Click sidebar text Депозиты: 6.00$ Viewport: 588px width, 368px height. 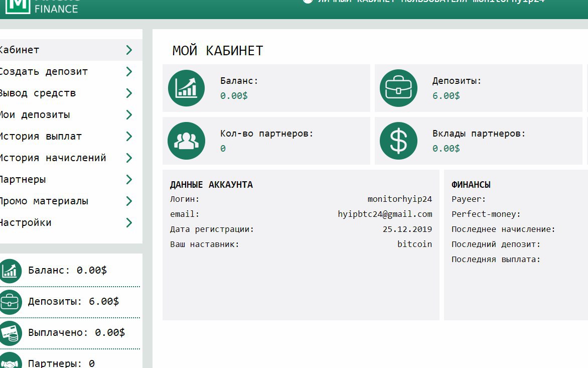tap(73, 302)
